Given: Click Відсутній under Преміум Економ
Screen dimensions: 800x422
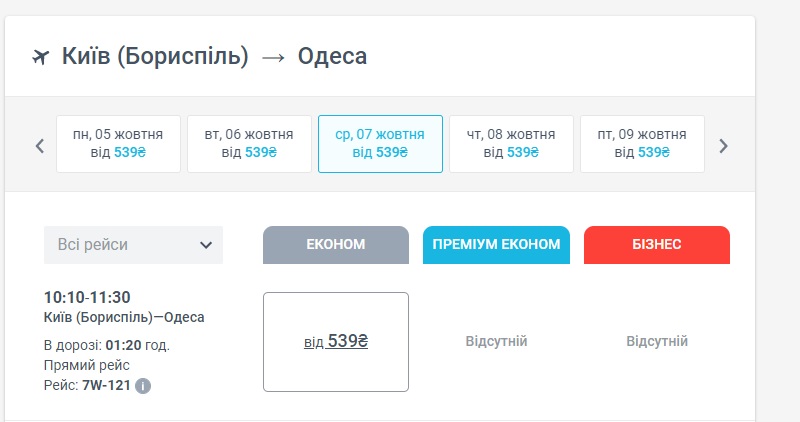Looking at the screenshot, I should point(496,342).
